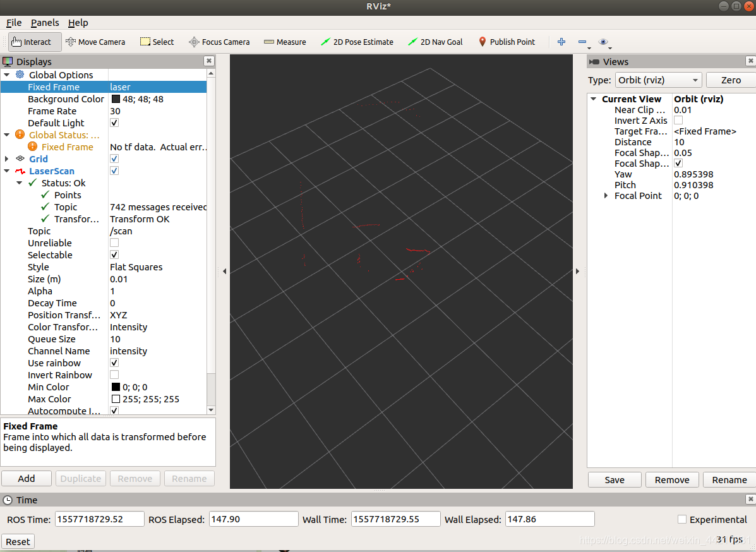Image resolution: width=756 pixels, height=552 pixels.
Task: Open the Max Color swatch
Action: [x=116, y=399]
